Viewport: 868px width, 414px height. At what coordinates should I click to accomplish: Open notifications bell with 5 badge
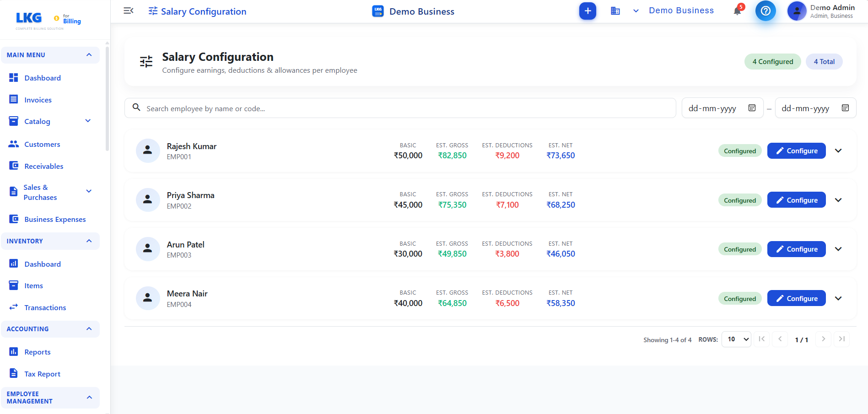[737, 11]
